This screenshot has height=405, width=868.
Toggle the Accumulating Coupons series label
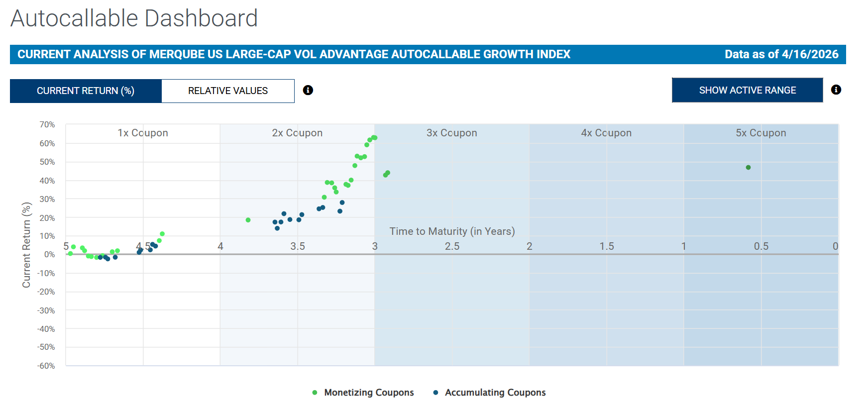tap(495, 393)
